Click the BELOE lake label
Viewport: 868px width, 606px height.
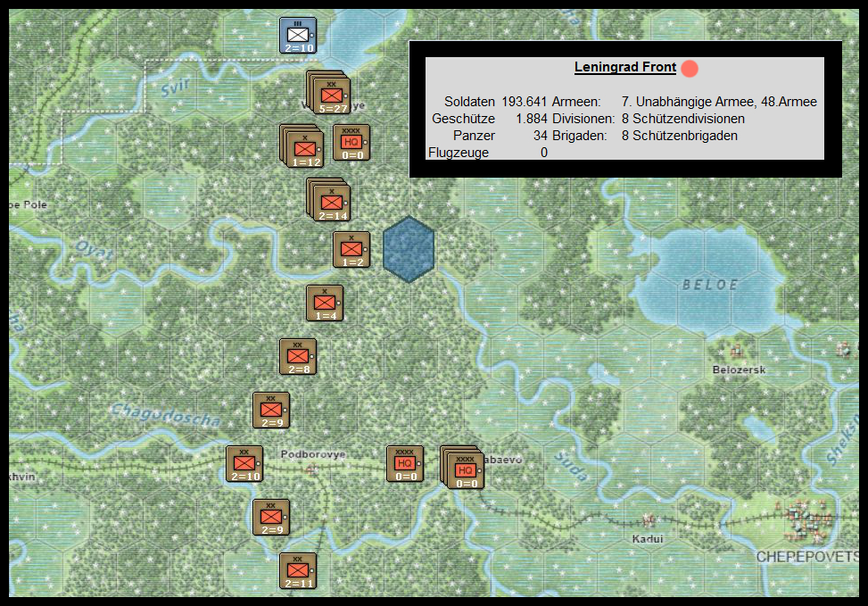click(710, 286)
